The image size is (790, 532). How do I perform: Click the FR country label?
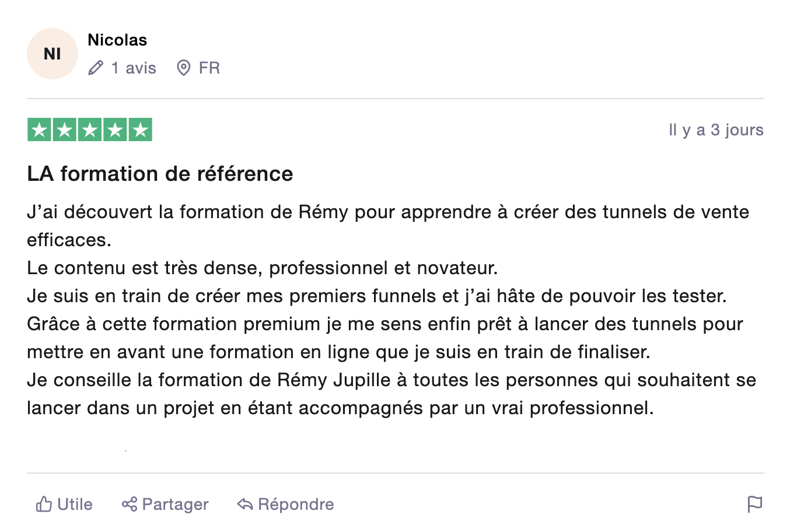tap(209, 68)
